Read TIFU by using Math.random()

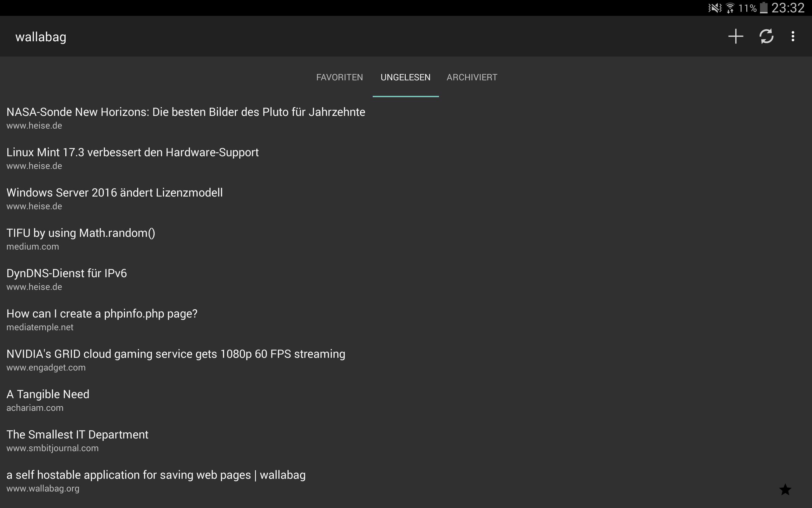point(406,239)
